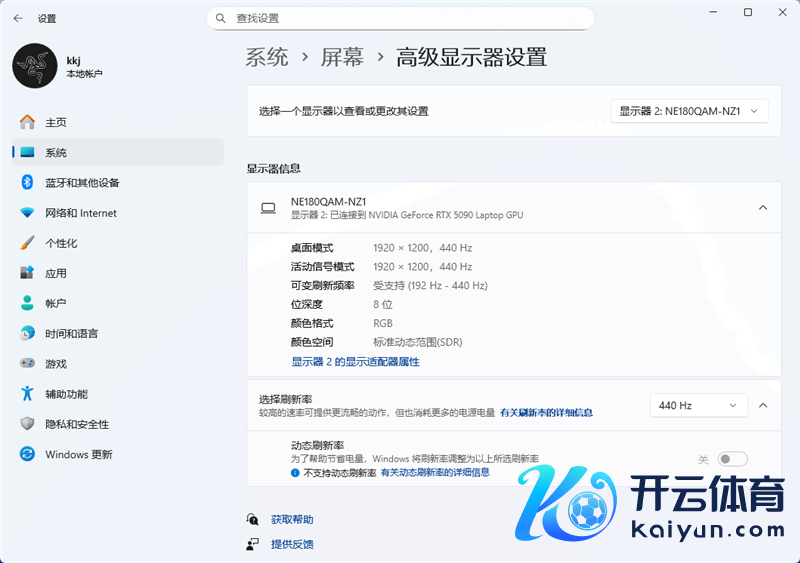The height and width of the screenshot is (563, 800).
Task: Open Windows 更新 page
Action: click(x=78, y=454)
